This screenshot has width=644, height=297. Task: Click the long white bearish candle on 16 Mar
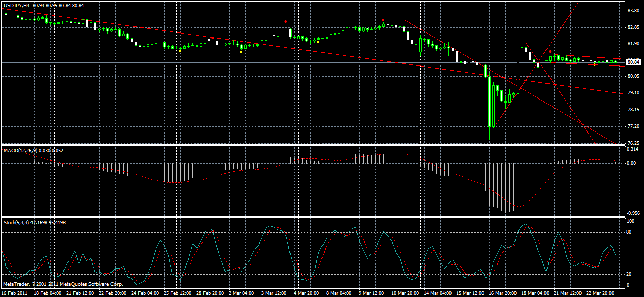pos(489,102)
